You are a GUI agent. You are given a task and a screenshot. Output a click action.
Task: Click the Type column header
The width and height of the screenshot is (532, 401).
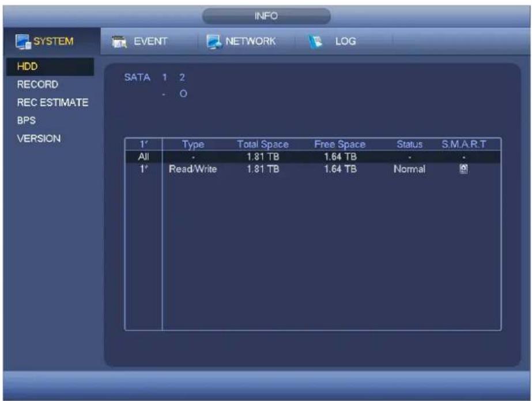point(193,145)
